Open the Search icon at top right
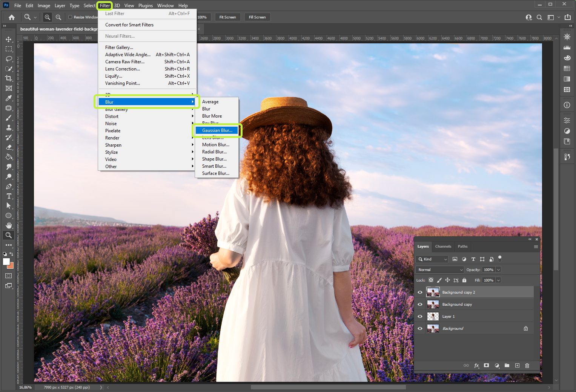 point(539,17)
